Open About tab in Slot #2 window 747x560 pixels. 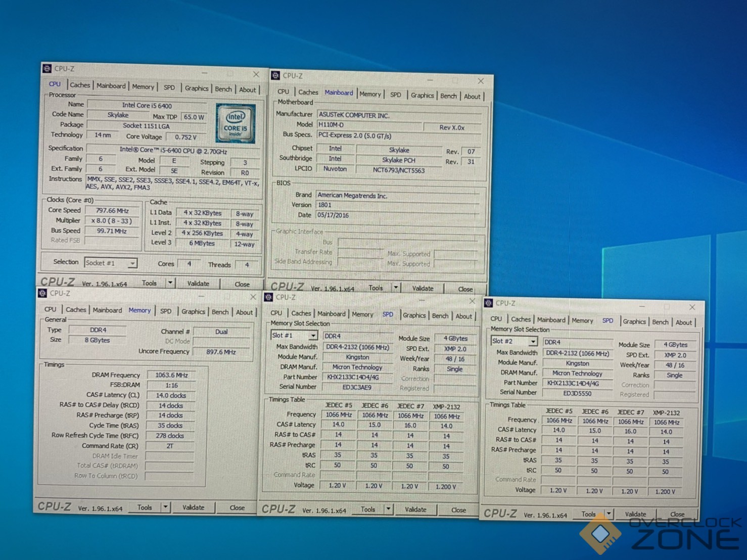click(x=683, y=322)
